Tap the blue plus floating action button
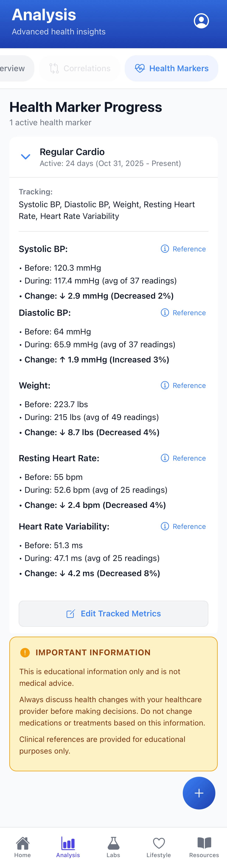The width and height of the screenshot is (227, 868). [x=199, y=793]
